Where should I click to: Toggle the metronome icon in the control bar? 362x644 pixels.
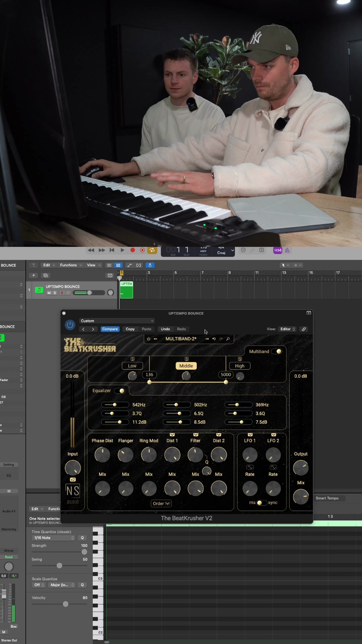click(x=287, y=250)
